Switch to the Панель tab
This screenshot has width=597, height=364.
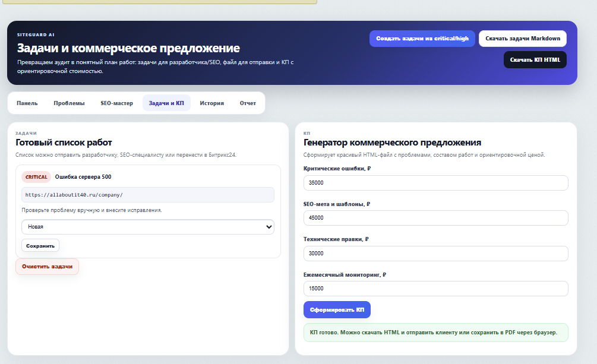pos(27,103)
